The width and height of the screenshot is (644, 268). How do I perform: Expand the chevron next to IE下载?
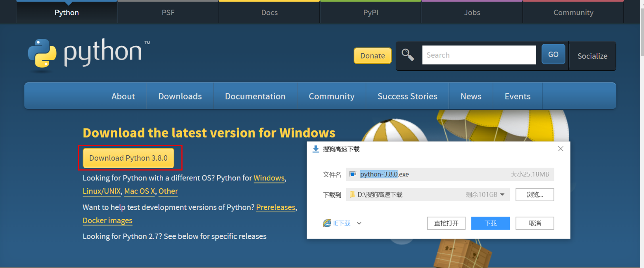359,223
